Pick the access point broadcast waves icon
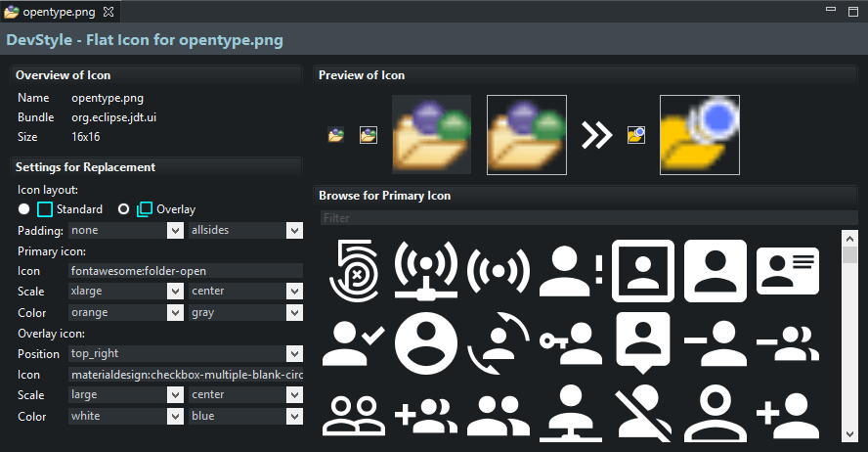Screen dimensions: 868x452 [x=499, y=271]
